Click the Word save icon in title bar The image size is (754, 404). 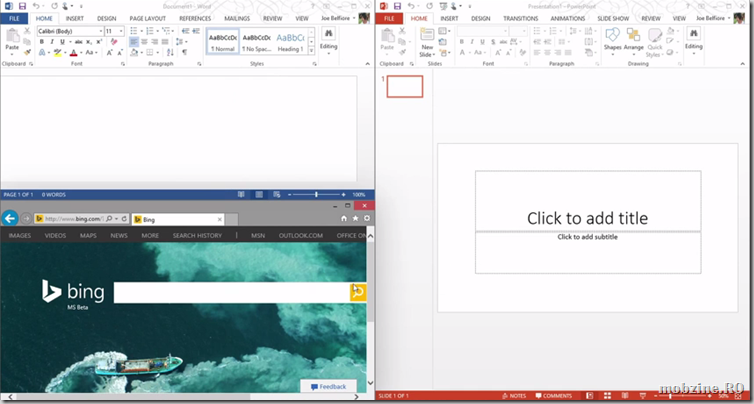22,6
